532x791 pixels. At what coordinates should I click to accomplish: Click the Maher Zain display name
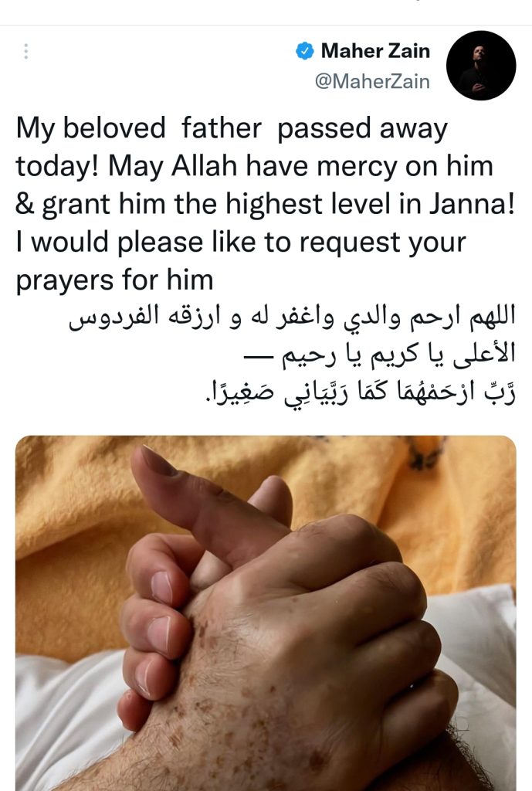375,51
